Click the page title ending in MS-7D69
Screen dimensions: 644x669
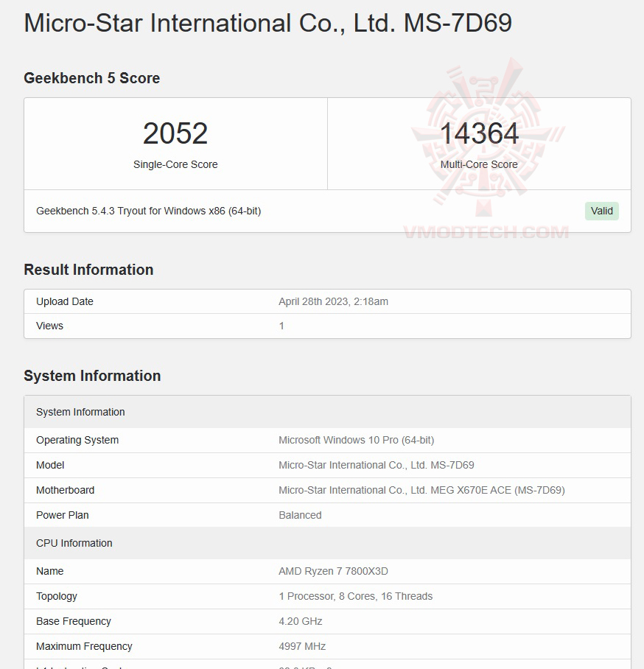click(267, 23)
